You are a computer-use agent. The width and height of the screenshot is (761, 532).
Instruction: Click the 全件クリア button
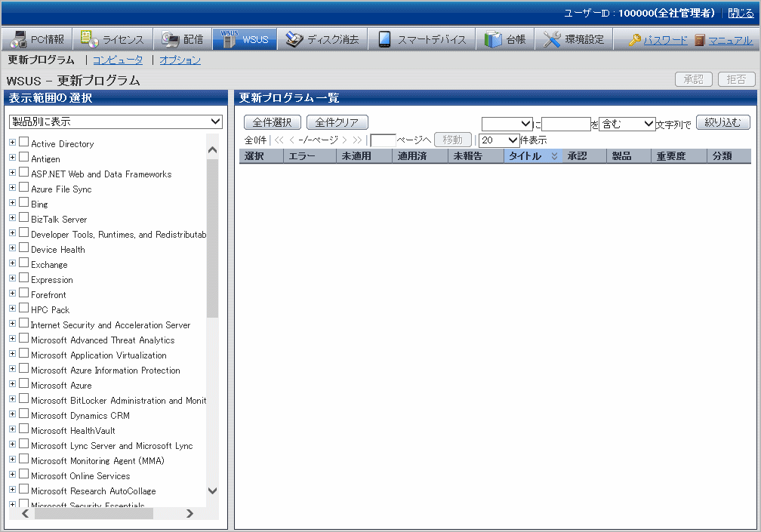337,122
